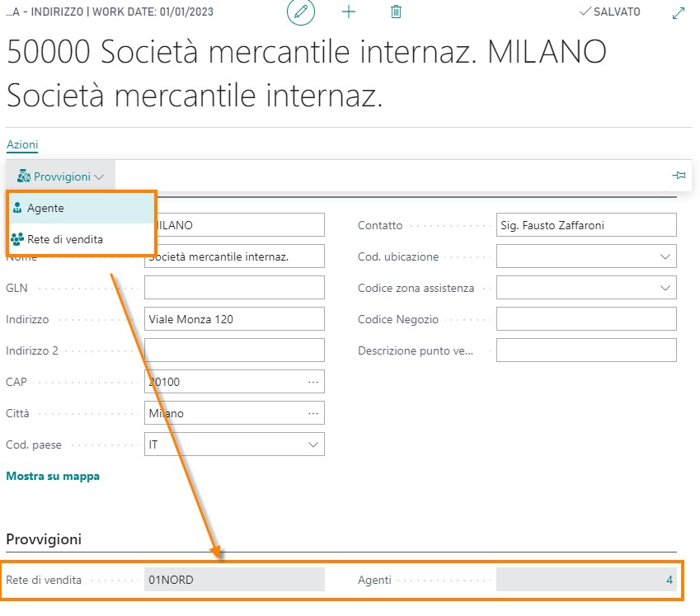Click the ellipsis button in CAP field
The image size is (700, 616).
[313, 382]
